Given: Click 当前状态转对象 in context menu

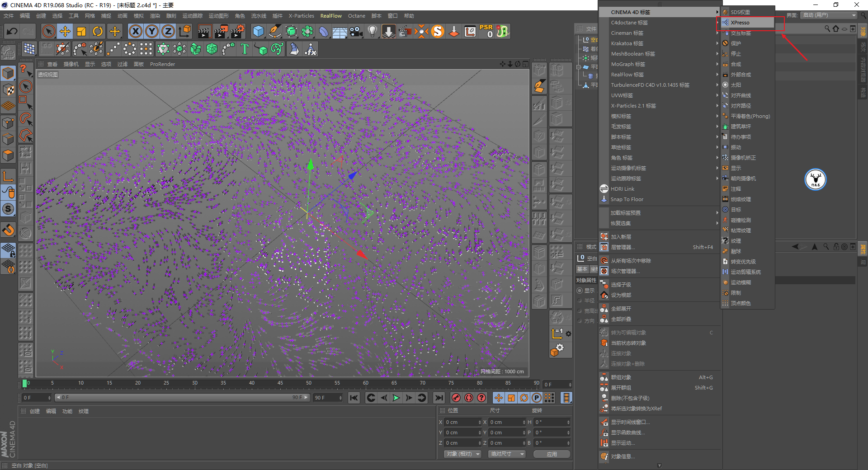Looking at the screenshot, I should [660, 343].
